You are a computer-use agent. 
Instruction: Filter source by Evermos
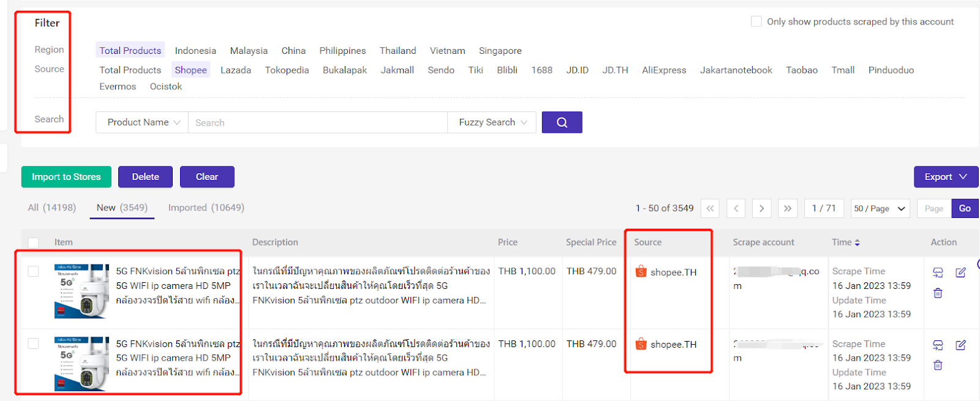[118, 86]
